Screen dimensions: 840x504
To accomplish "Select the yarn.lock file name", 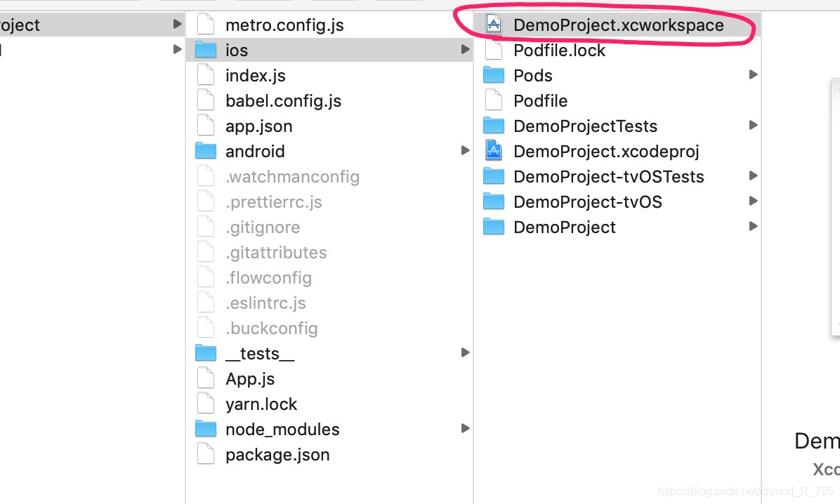I will point(261,404).
